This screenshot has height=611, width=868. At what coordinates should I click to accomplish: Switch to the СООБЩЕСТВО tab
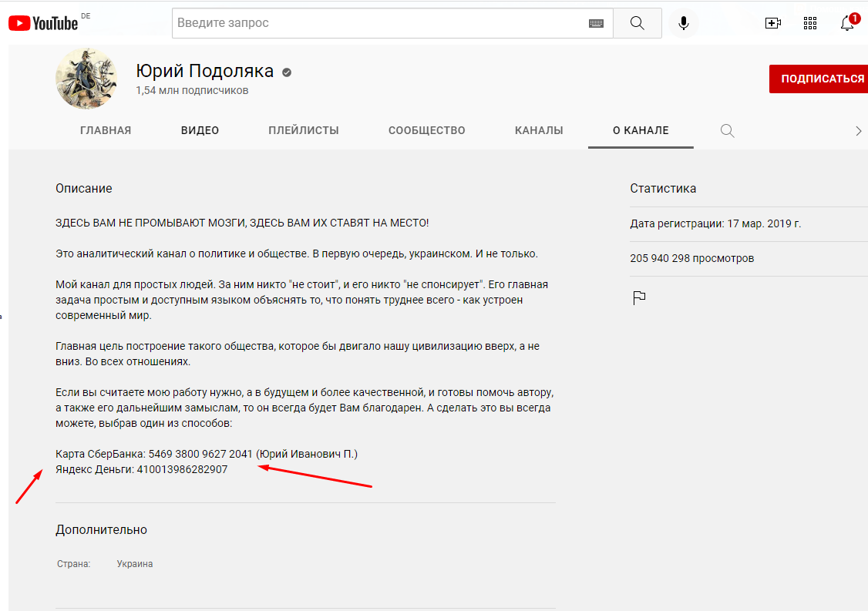[427, 131]
